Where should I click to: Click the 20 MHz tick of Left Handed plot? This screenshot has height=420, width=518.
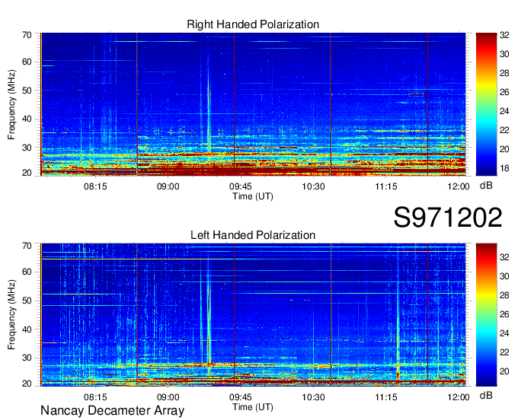pyautogui.click(x=27, y=383)
